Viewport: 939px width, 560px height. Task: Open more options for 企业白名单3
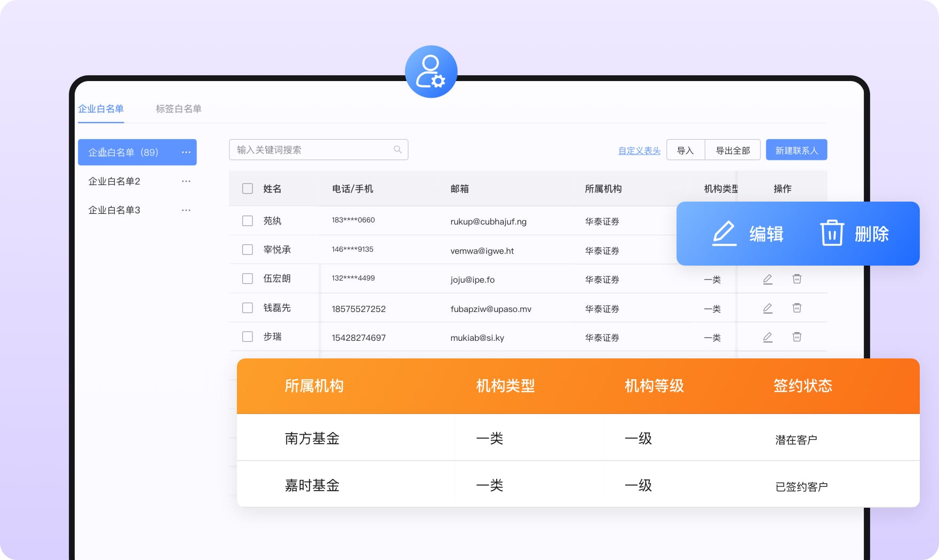pos(186,210)
